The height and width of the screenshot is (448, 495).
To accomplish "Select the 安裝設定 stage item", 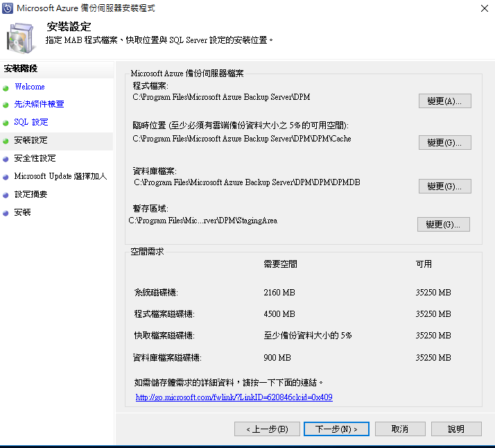I will (31, 140).
